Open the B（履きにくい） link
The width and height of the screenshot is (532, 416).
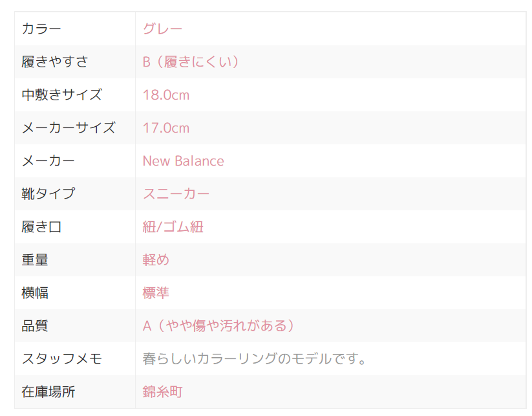[x=191, y=62]
